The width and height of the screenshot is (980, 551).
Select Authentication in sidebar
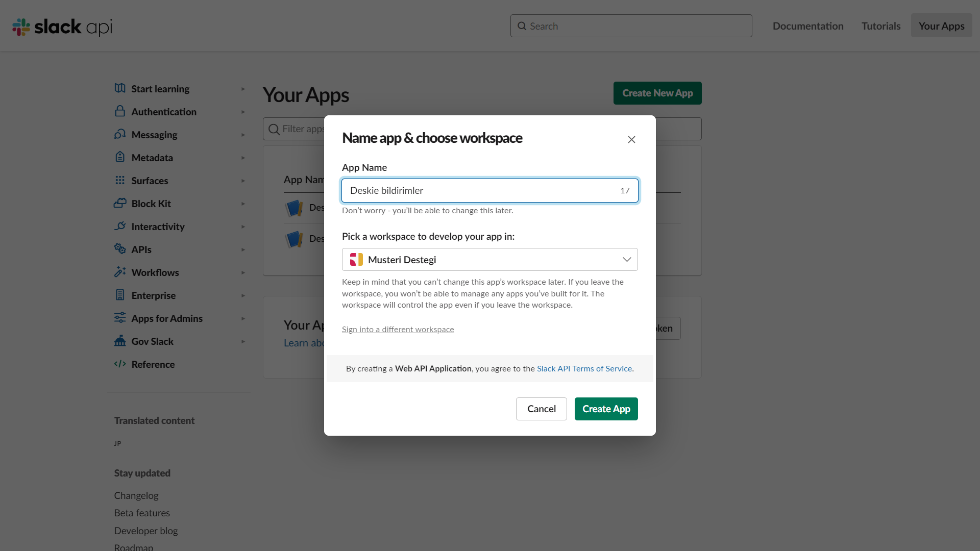[164, 112]
